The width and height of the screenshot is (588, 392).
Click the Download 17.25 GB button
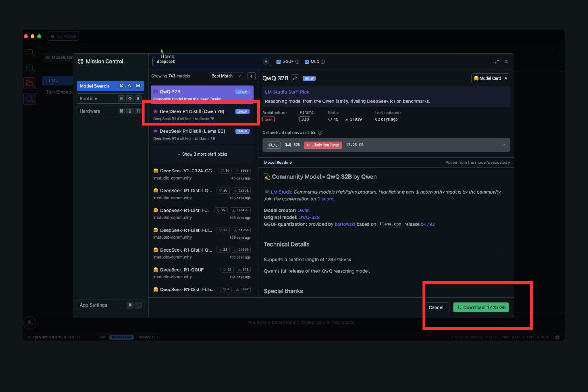(481, 307)
